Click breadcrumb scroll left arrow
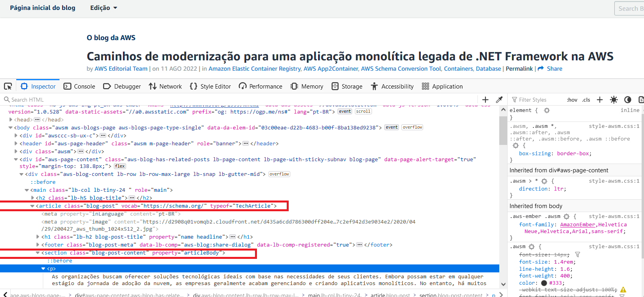 (x=5, y=295)
